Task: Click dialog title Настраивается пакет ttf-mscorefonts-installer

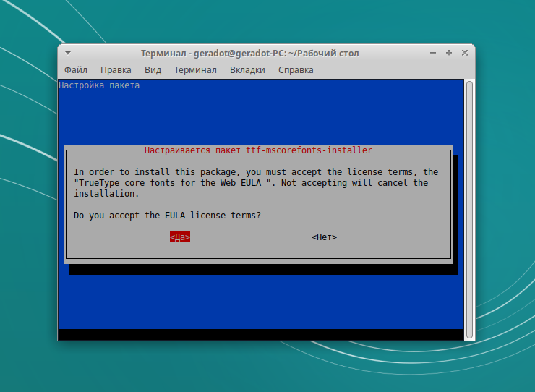Action: [258, 150]
